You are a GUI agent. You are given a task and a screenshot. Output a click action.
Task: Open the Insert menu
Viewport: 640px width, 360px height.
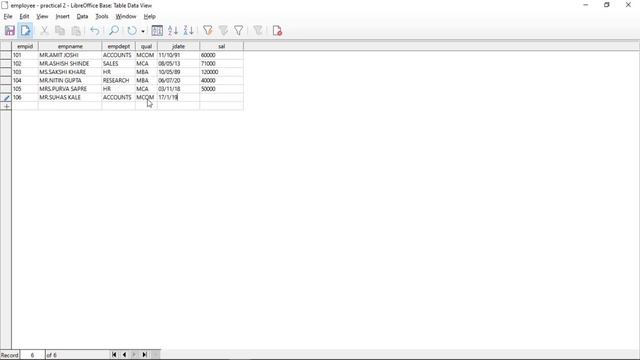coord(62,16)
